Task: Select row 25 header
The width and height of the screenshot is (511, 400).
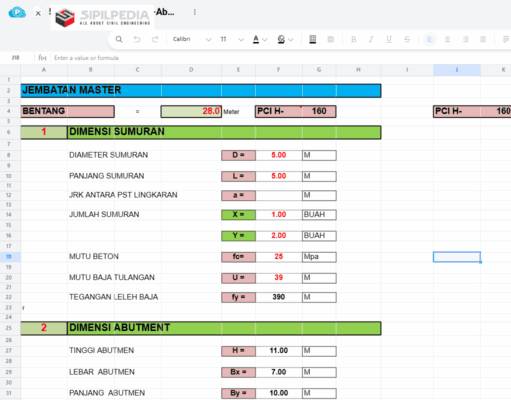Action: pos(9,328)
